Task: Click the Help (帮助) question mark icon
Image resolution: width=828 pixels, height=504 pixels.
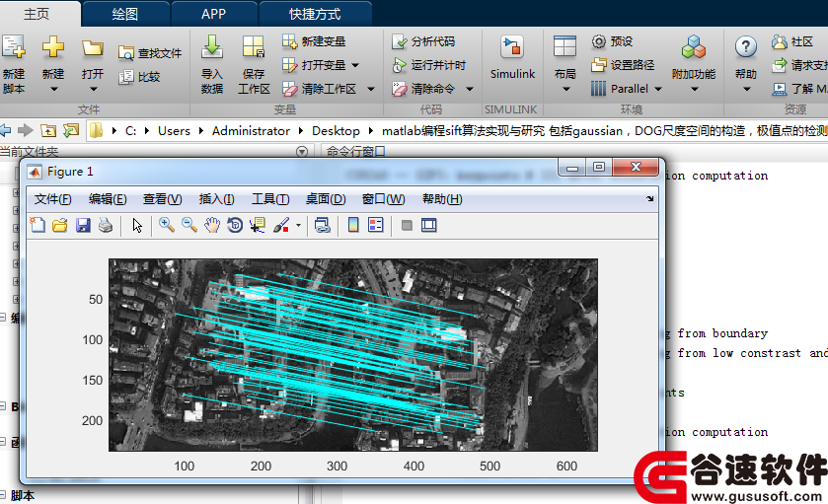Action: pyautogui.click(x=746, y=46)
